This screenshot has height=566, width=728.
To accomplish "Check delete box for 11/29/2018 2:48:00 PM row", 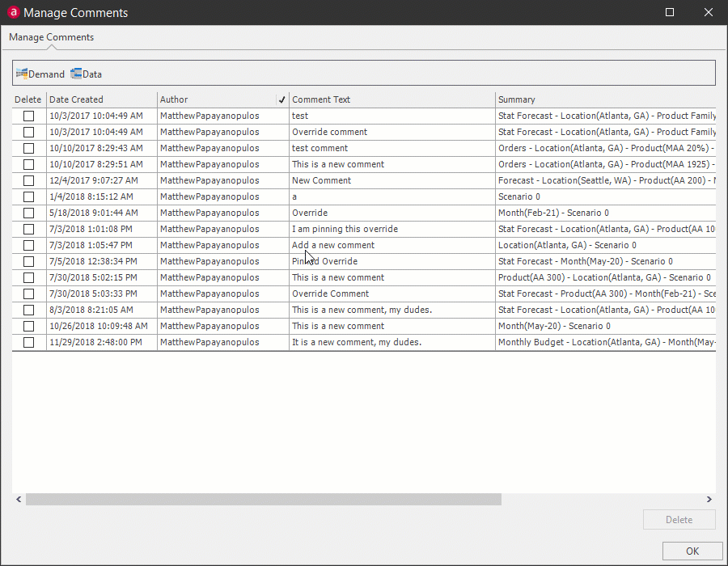I will coord(29,342).
